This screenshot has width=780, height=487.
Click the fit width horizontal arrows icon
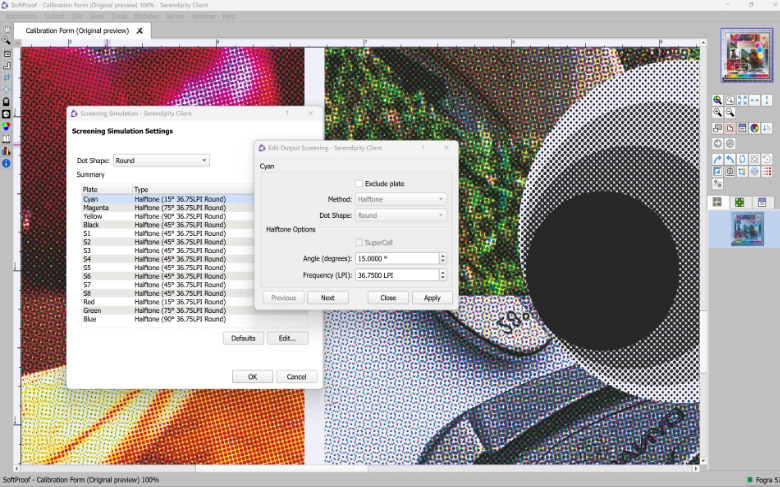point(755,100)
